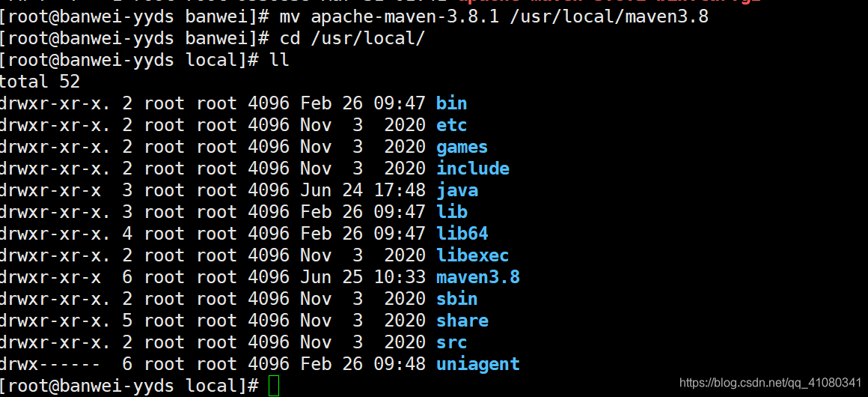The height and width of the screenshot is (397, 868).
Task: Click the 'libexec' directory name
Action: (472, 255)
